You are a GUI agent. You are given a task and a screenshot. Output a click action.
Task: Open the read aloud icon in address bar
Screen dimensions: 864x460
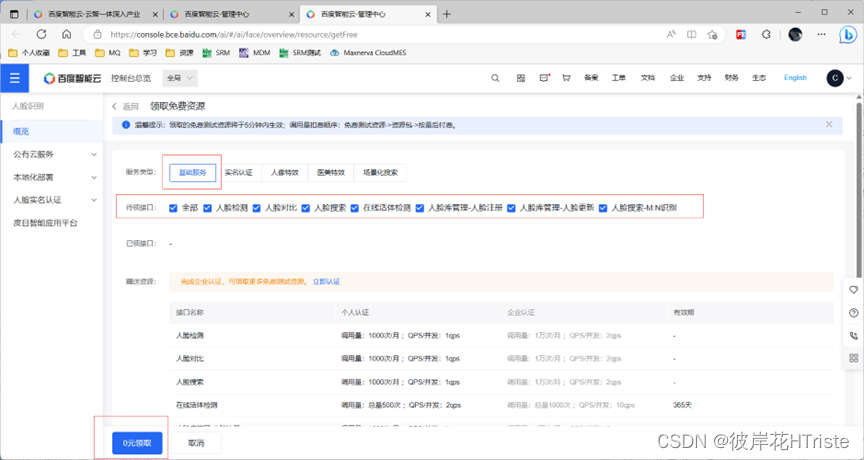coord(671,34)
